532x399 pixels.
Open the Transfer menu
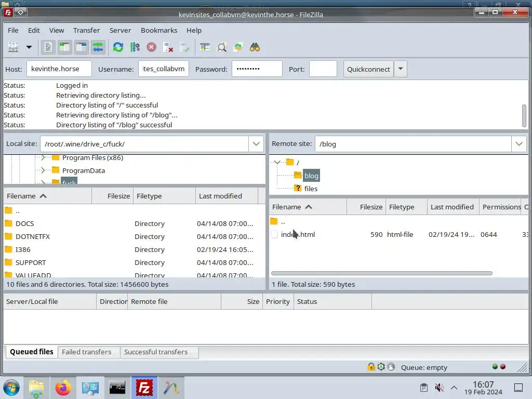[87, 30]
